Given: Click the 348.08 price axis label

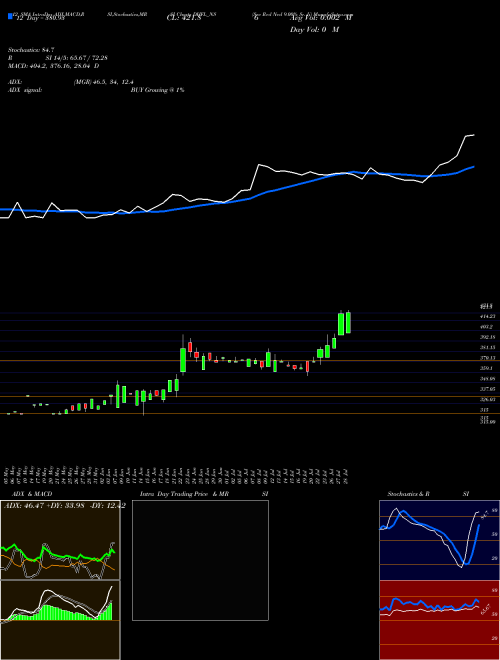Looking at the screenshot, I should [488, 379].
